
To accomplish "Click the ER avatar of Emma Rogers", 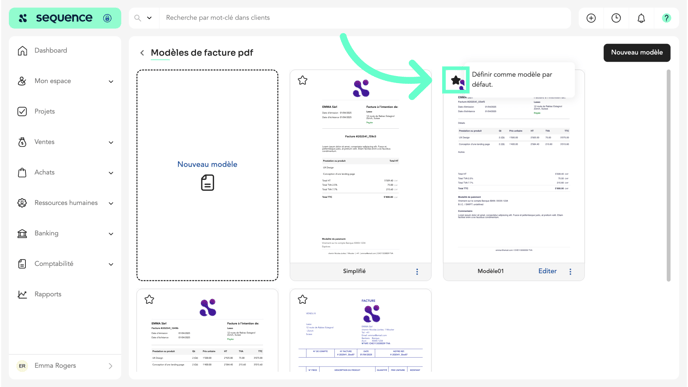I will (22, 366).
